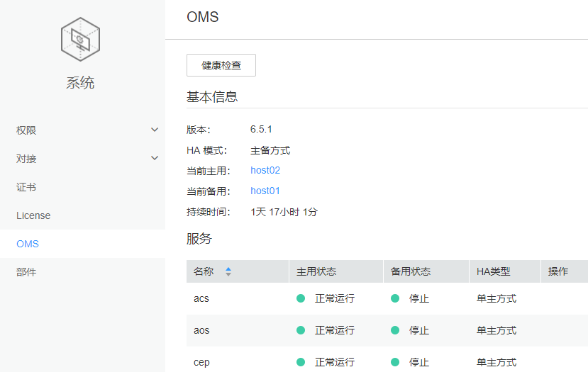Click green standby status dot for aos

395,330
